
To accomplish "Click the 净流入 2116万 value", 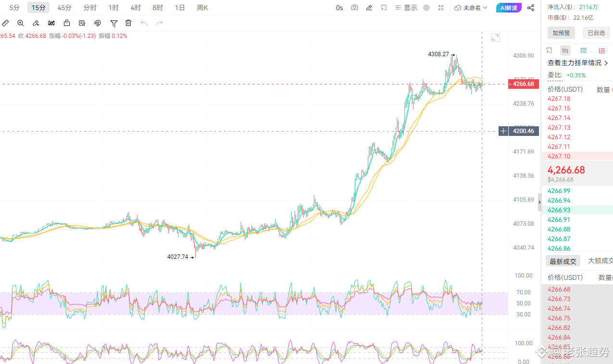I will coord(588,7).
